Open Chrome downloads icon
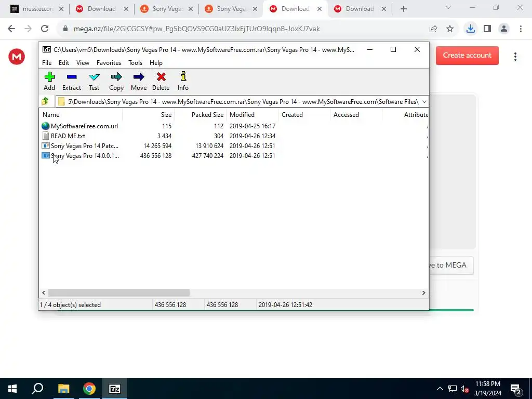The image size is (532, 399). click(x=471, y=29)
